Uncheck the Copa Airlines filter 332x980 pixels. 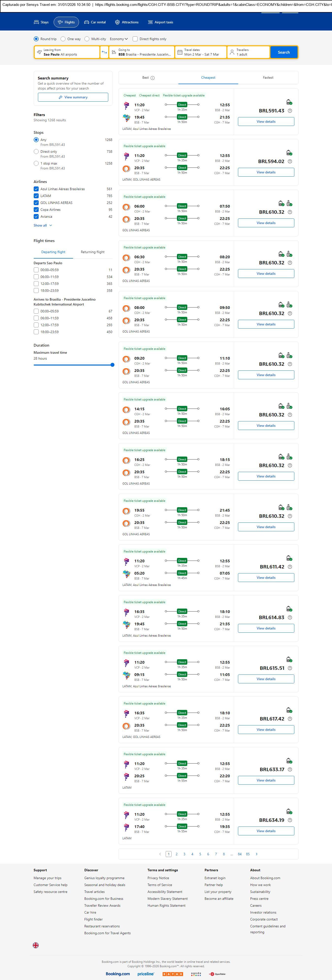36,210
